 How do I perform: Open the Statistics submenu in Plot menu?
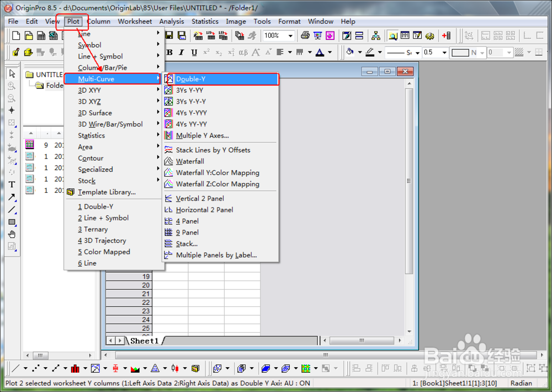coord(113,135)
